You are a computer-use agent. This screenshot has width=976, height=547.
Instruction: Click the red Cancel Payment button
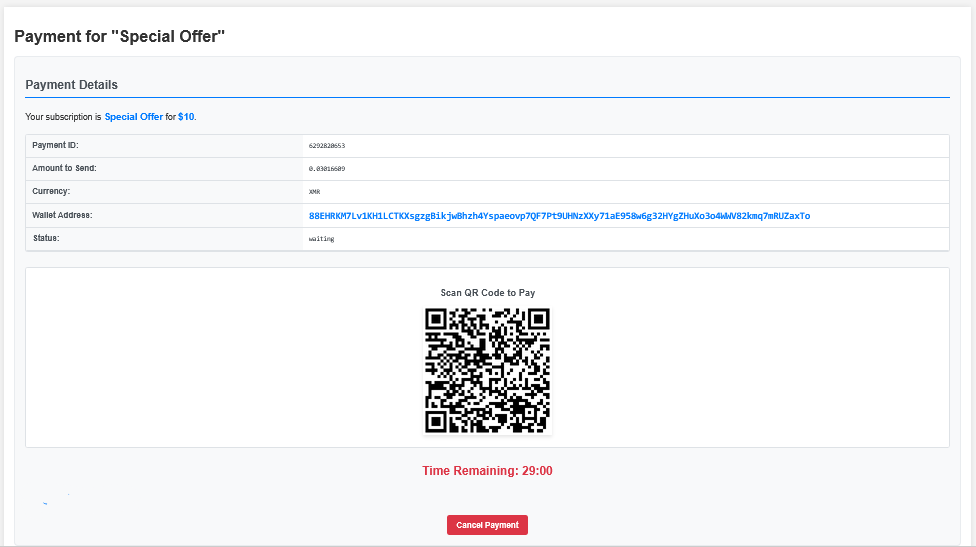click(487, 525)
